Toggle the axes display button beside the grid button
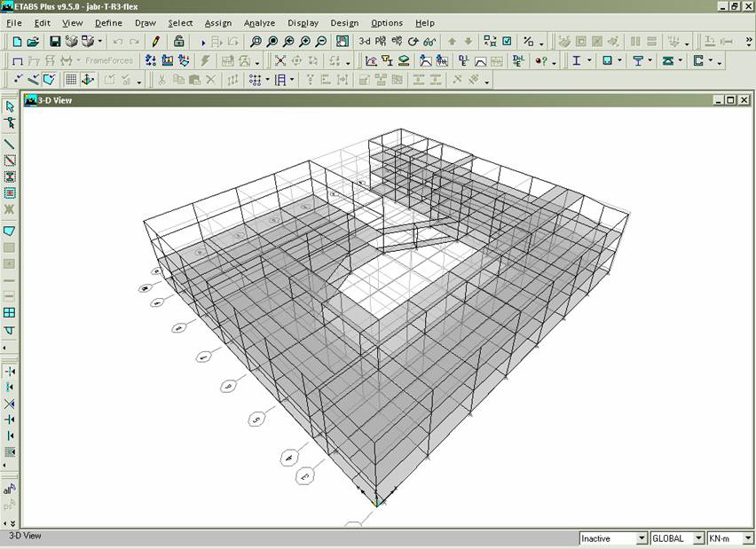 (87, 80)
